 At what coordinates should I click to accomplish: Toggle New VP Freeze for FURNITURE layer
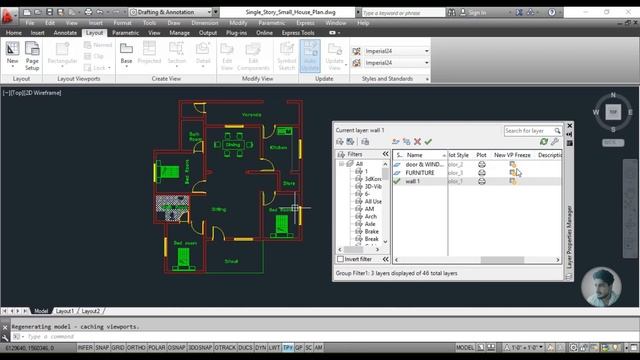[x=513, y=173]
